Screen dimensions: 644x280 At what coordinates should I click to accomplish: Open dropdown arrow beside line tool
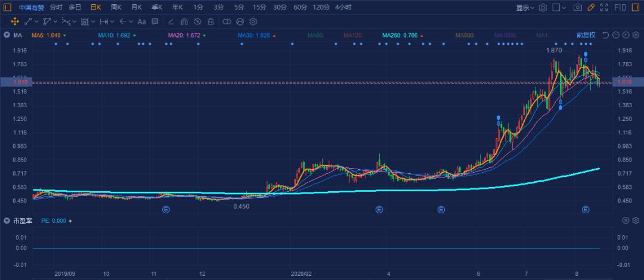coord(36,21)
